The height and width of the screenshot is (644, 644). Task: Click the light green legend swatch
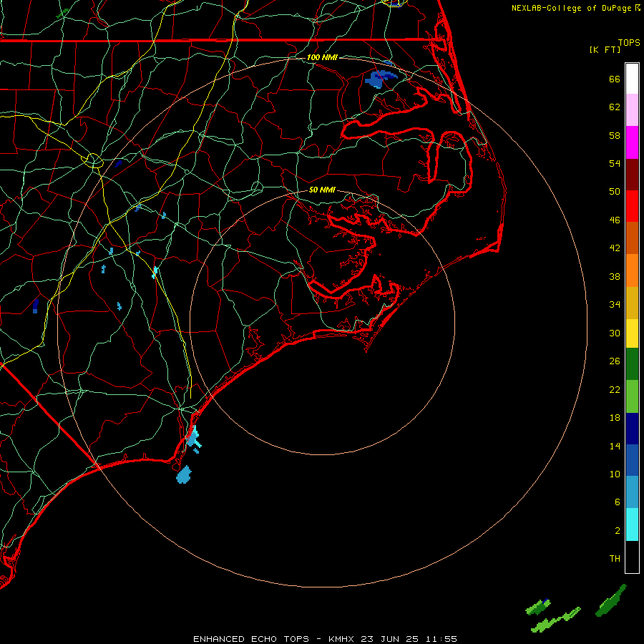coord(632,396)
